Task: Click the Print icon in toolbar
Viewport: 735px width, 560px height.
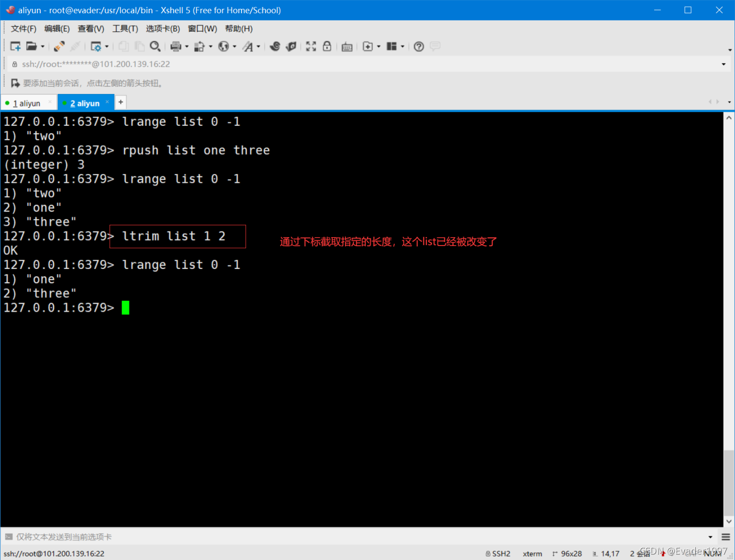Action: (x=176, y=47)
